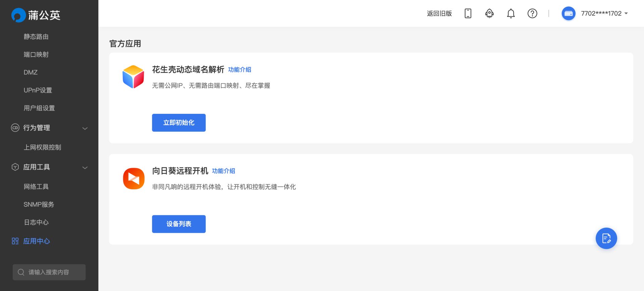Open the rocket icon in top bar
This screenshot has width=644, height=291.
click(x=489, y=13)
